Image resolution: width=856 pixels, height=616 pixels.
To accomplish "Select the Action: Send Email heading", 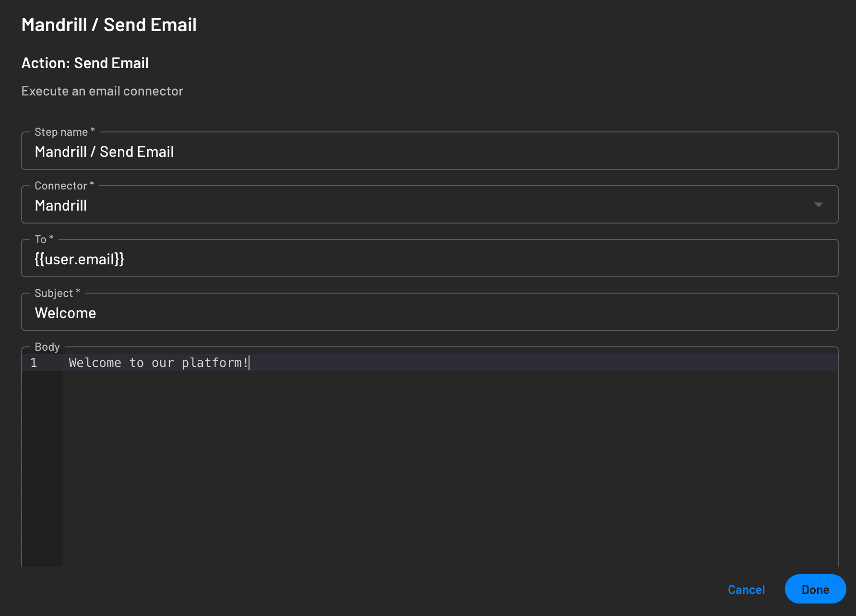I will point(84,63).
